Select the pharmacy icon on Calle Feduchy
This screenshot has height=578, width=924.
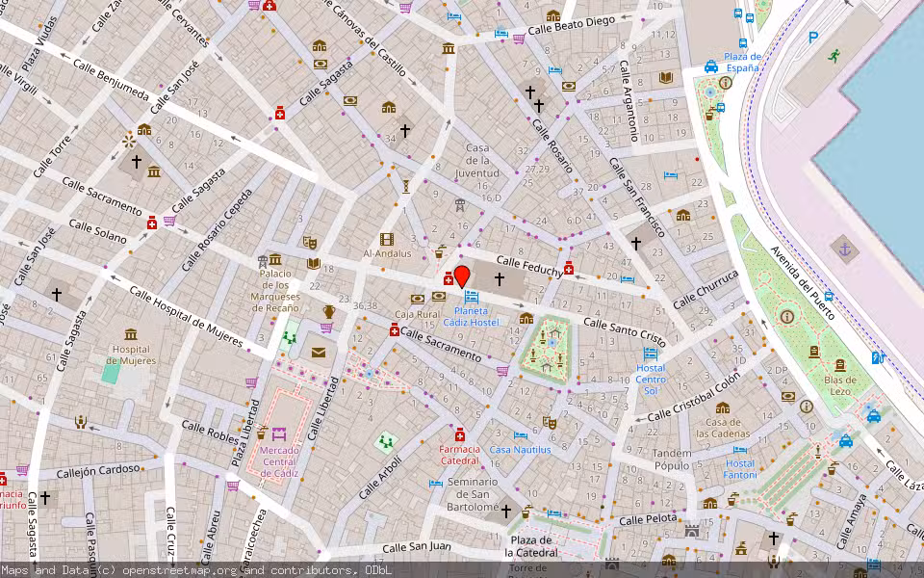click(x=569, y=269)
